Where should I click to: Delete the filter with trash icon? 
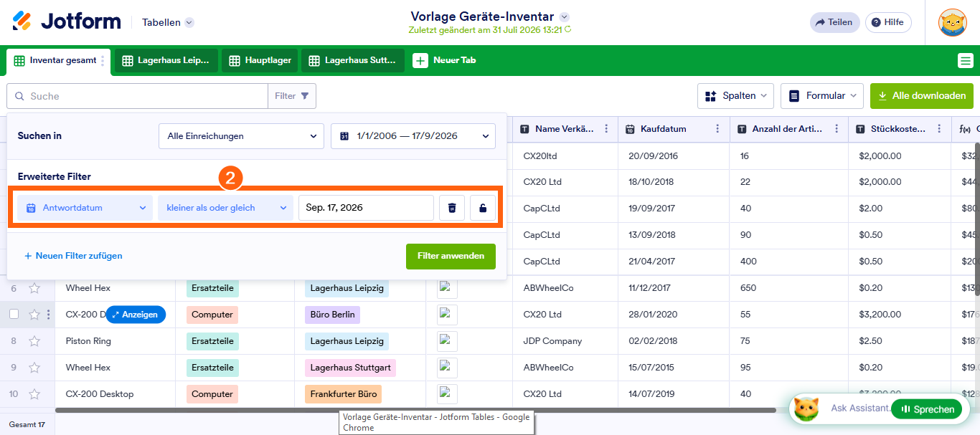pos(452,208)
